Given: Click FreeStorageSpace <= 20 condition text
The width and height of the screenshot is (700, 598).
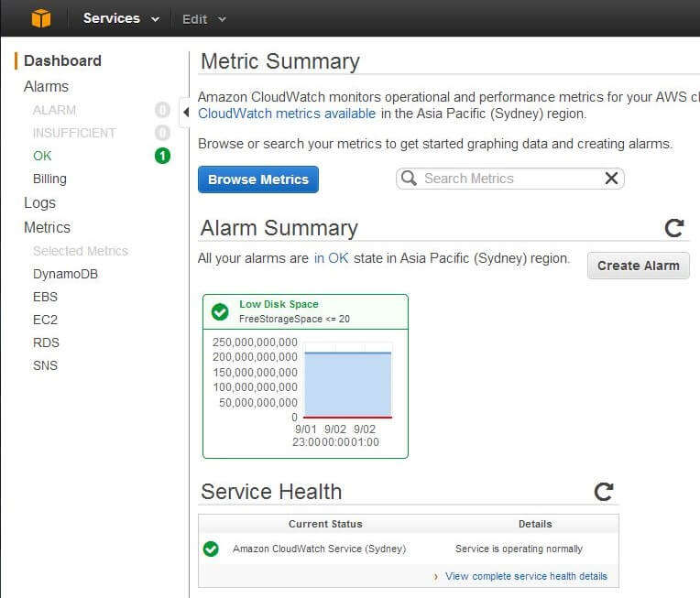Looking at the screenshot, I should point(294,319).
